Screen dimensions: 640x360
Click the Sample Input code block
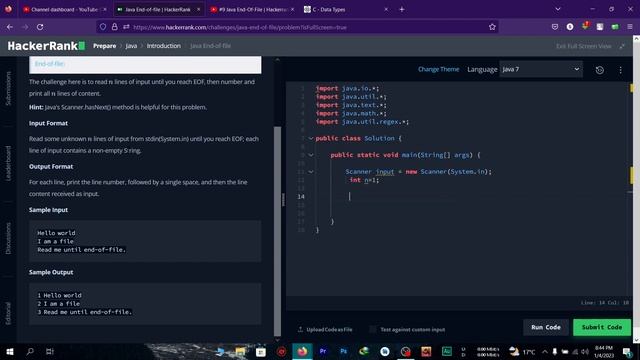145,241
